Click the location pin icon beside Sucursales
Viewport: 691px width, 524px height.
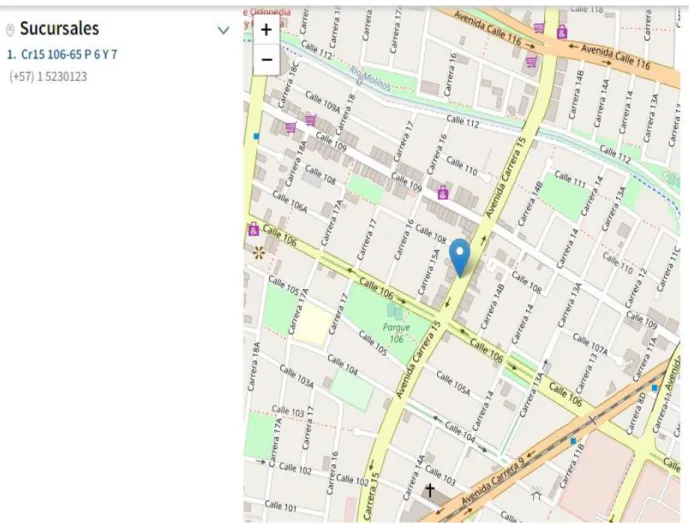tap(10, 30)
